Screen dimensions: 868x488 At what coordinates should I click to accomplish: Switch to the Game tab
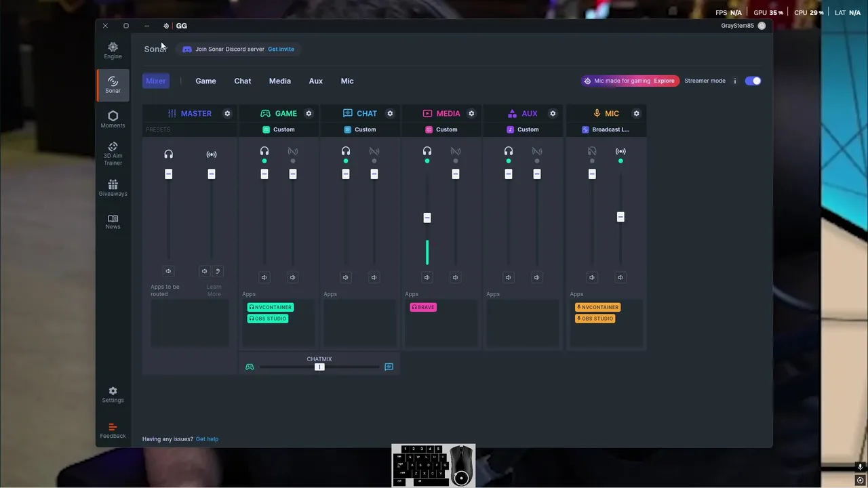click(x=205, y=81)
